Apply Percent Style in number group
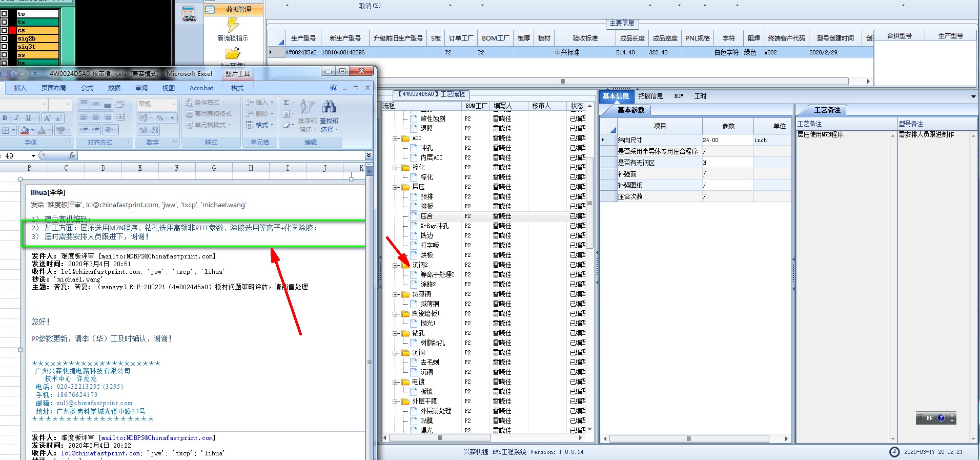The width and height of the screenshot is (980, 460). point(160,117)
